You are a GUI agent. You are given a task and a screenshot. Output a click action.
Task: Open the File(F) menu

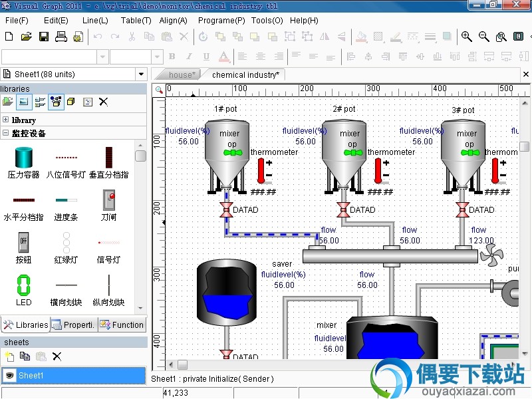pos(17,21)
